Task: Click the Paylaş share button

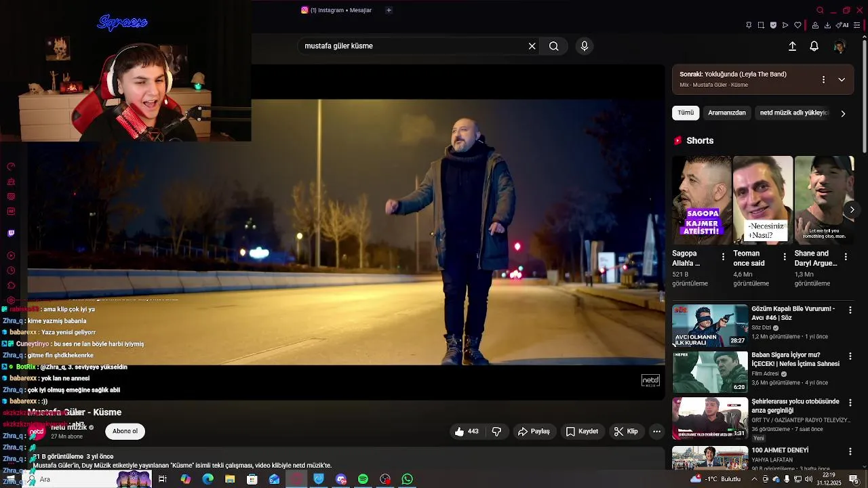Action: pyautogui.click(x=534, y=431)
